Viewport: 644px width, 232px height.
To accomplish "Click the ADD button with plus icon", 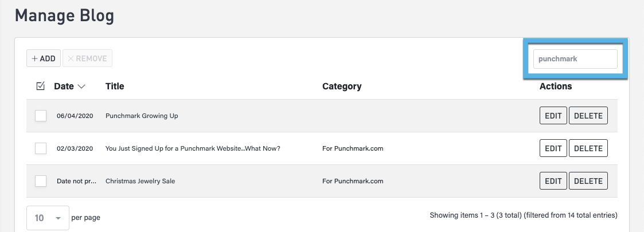I will (x=44, y=58).
